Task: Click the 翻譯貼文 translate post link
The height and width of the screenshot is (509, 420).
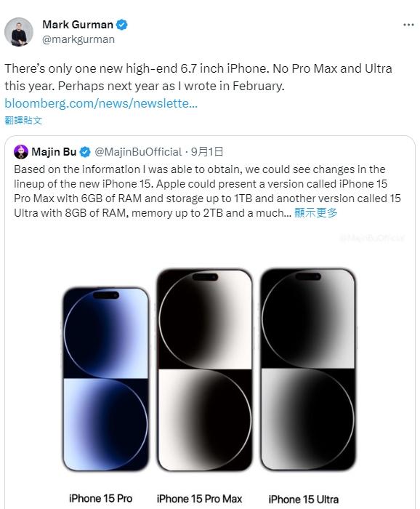Action: [x=23, y=121]
